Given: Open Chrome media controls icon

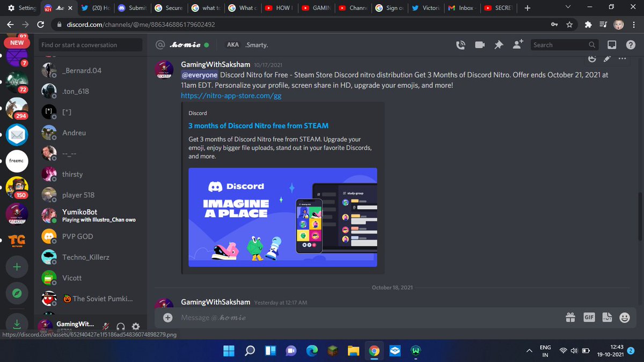Looking at the screenshot, I should (x=603, y=25).
